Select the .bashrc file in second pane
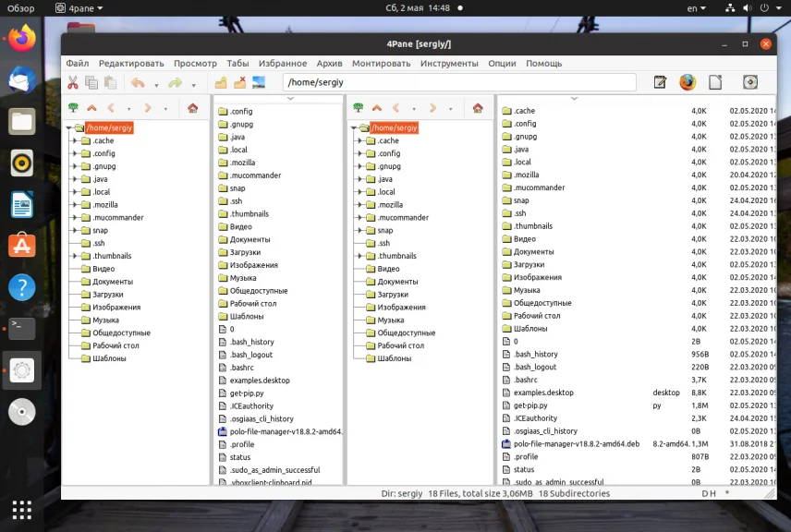791x532 pixels. [241, 368]
